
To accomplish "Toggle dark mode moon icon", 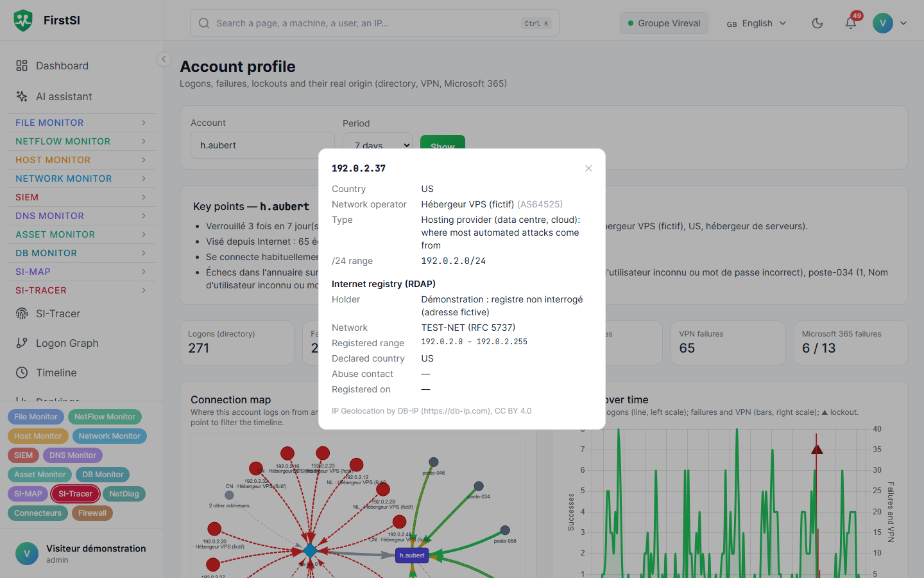I will point(817,23).
